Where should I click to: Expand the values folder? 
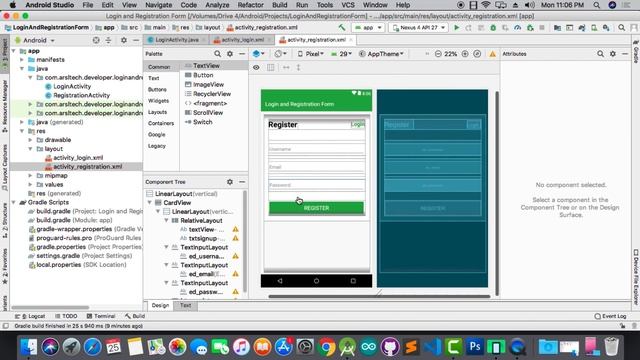tap(30, 184)
